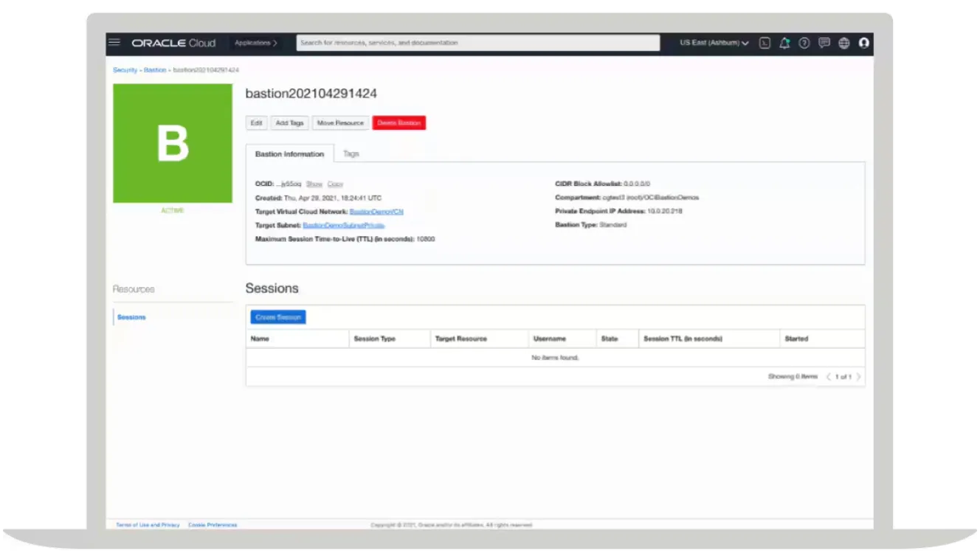Click the Compartment path text
980x551 pixels.
tap(651, 198)
